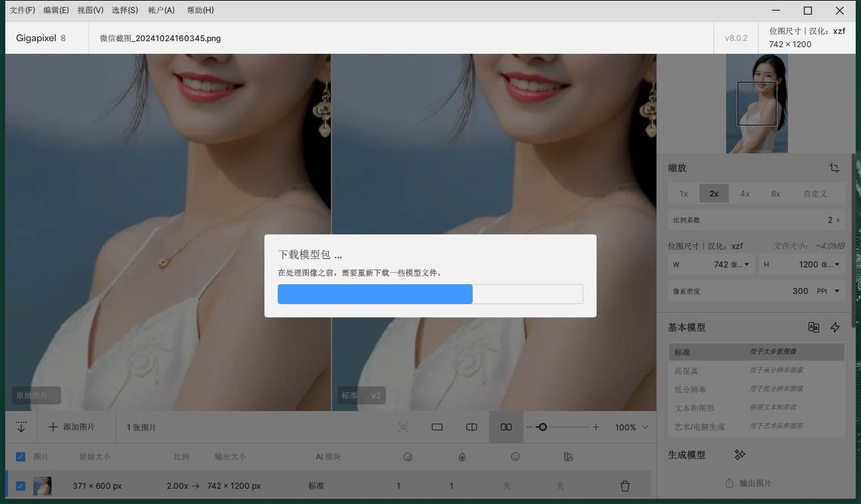Screen dimensions: 861x504
Task: Select the single-view layout icon
Action: (x=437, y=427)
